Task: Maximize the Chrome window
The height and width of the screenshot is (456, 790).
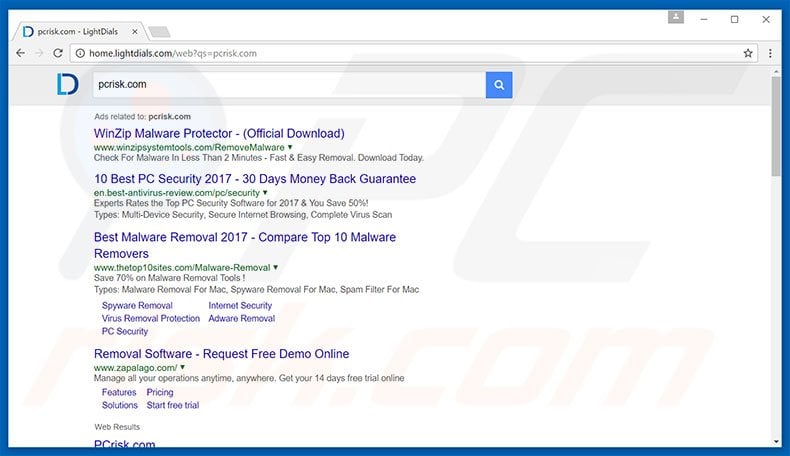Action: [735, 19]
